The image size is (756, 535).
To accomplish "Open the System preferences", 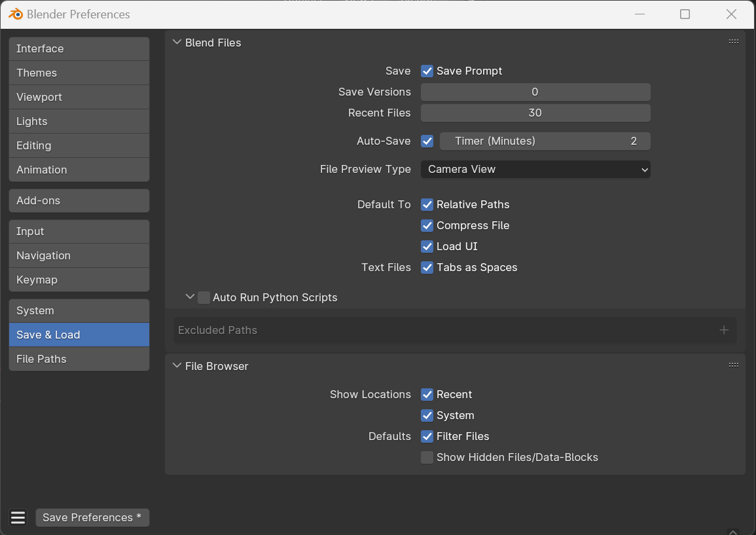I will pyautogui.click(x=79, y=310).
